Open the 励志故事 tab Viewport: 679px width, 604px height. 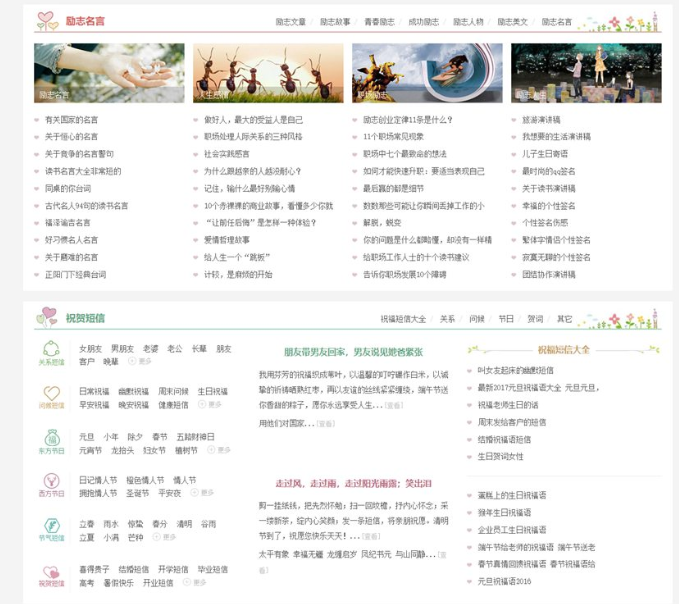tap(335, 22)
